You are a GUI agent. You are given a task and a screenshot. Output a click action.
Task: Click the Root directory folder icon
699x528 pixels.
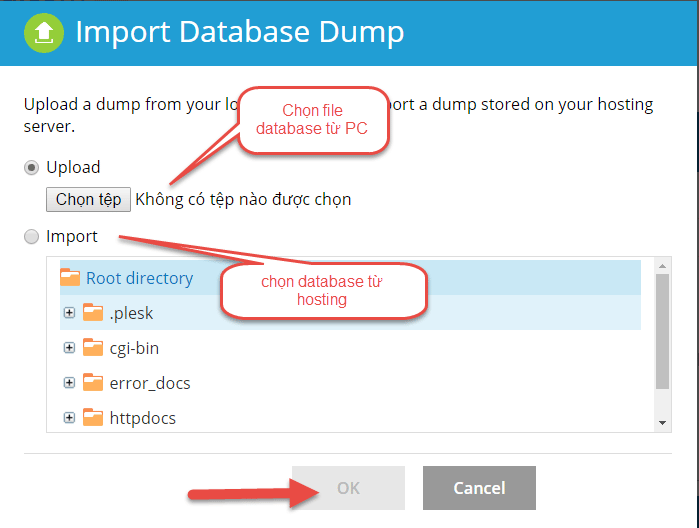(70, 278)
